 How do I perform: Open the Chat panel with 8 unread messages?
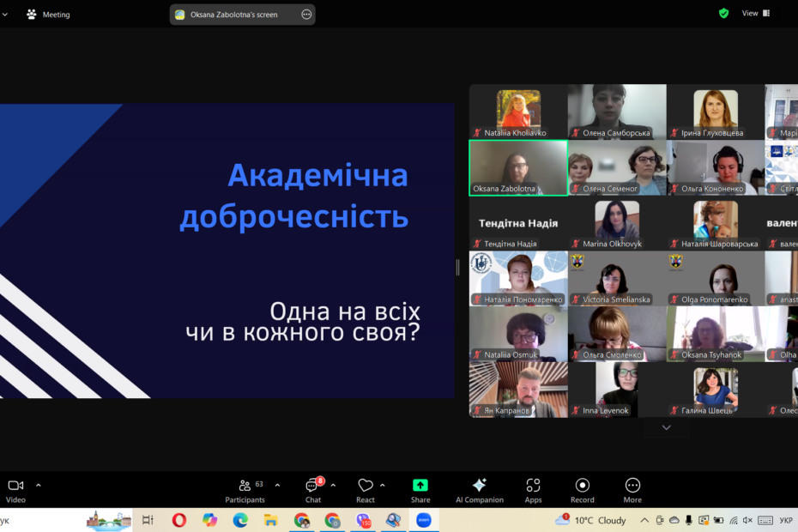click(313, 491)
